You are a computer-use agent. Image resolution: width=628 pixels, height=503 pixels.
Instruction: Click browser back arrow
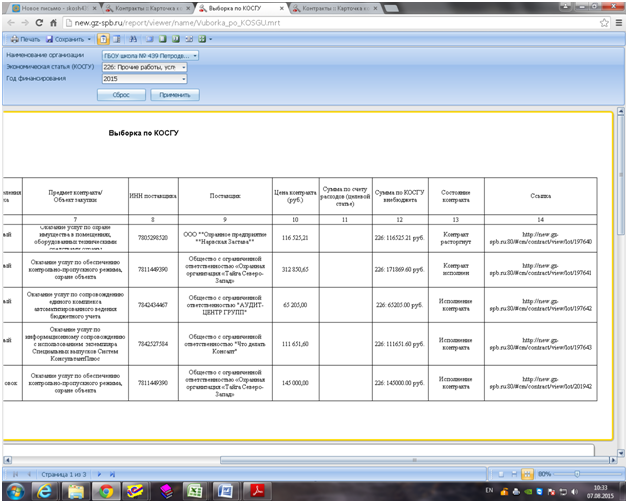(x=11, y=23)
